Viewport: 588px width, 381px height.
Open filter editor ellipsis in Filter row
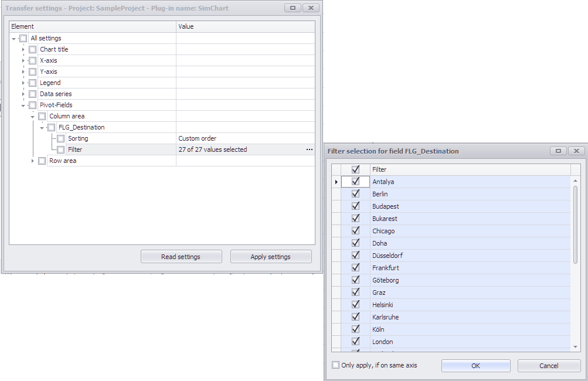pos(309,149)
